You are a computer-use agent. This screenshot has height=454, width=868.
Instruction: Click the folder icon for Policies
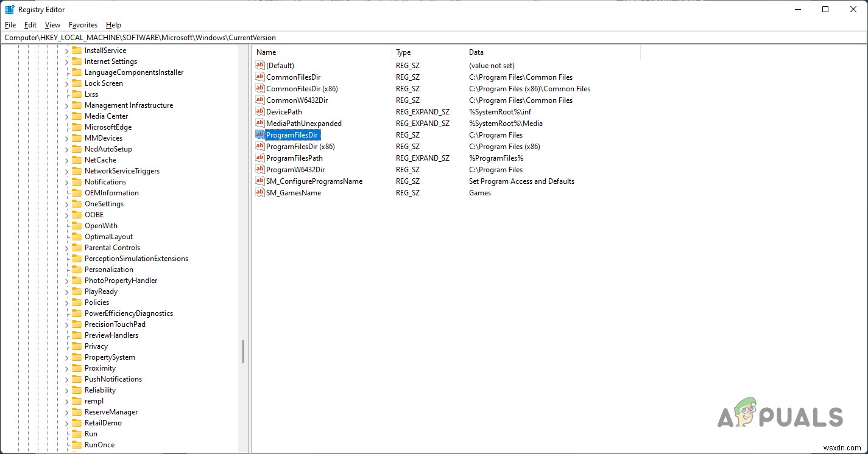click(77, 302)
